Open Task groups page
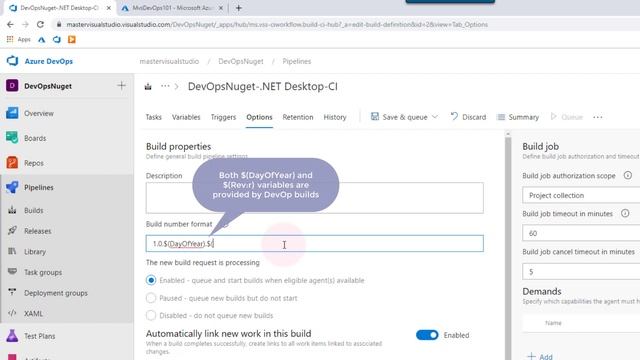Viewport: 640px width, 360px height. point(43,272)
